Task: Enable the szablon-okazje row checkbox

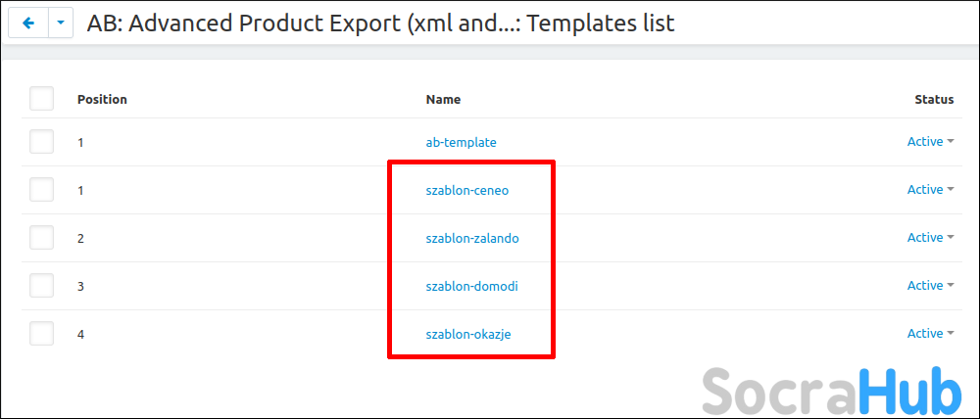Action: point(41,334)
